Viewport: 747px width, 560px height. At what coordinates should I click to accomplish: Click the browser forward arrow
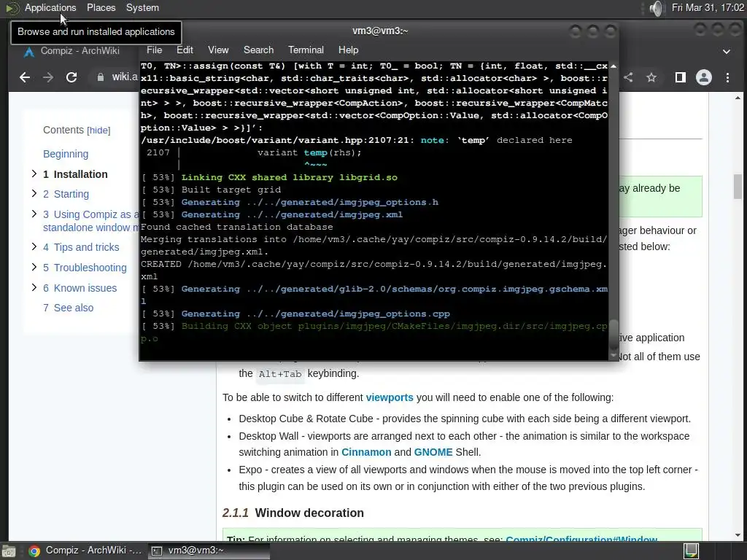coord(48,77)
